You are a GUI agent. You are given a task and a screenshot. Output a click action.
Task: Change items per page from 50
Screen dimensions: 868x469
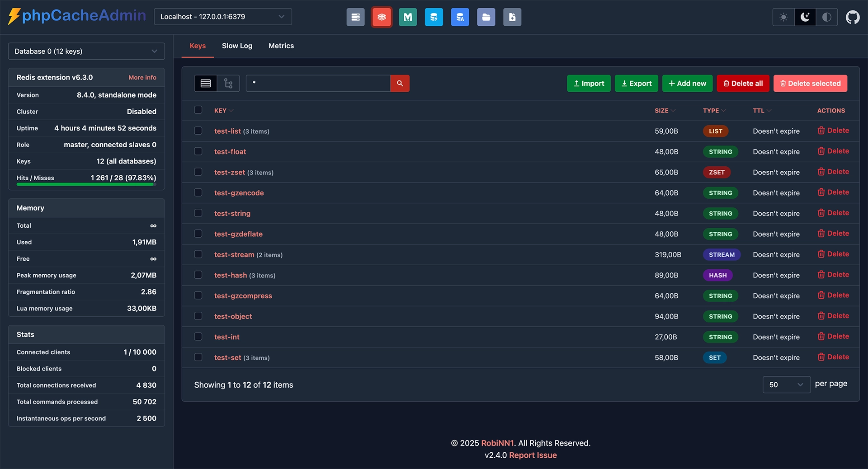tap(787, 385)
